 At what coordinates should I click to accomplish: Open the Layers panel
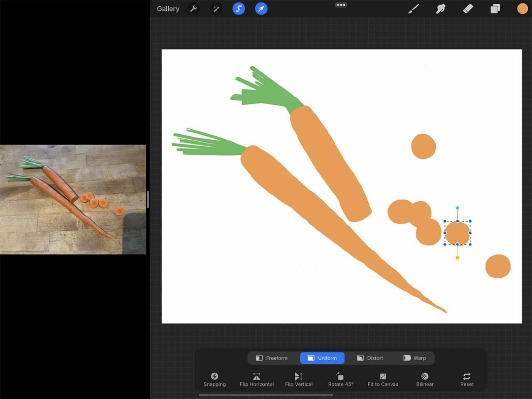coord(495,8)
